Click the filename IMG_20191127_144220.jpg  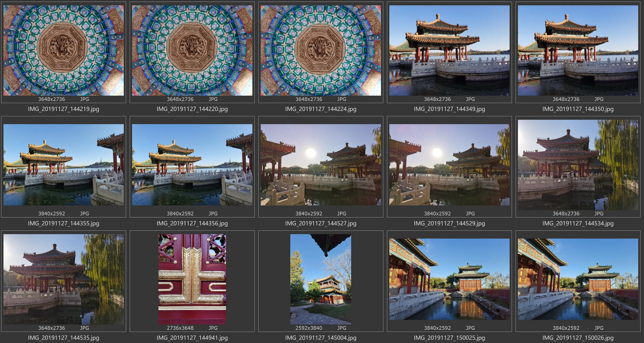(x=192, y=109)
